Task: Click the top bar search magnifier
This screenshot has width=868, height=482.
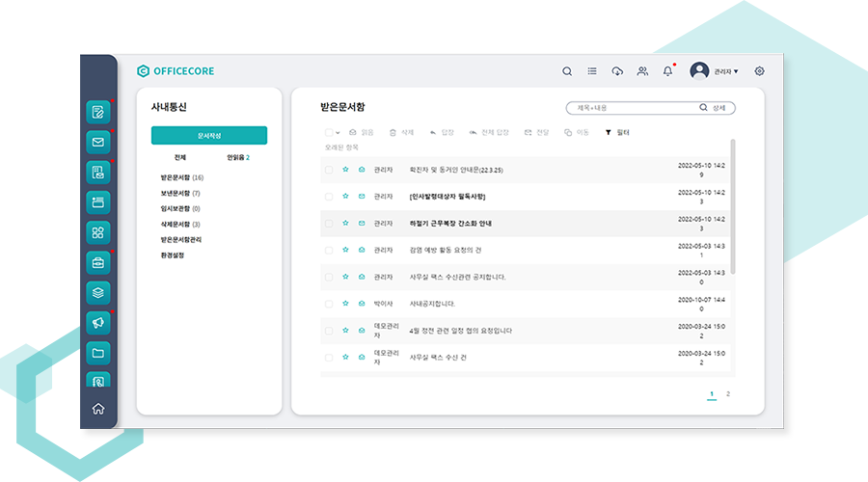Action: tap(567, 71)
